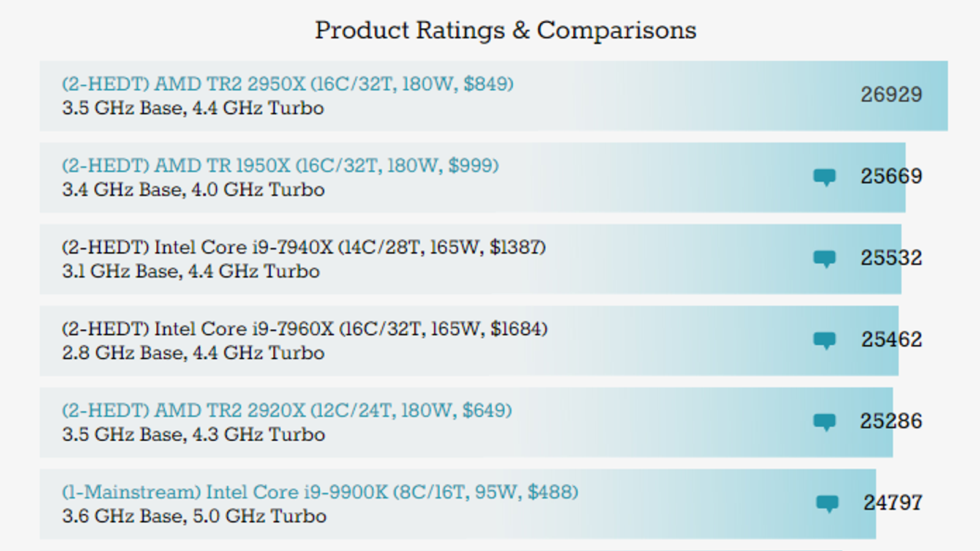Visit the Intel Core i9-9900K link
980x551 pixels.
(x=320, y=492)
